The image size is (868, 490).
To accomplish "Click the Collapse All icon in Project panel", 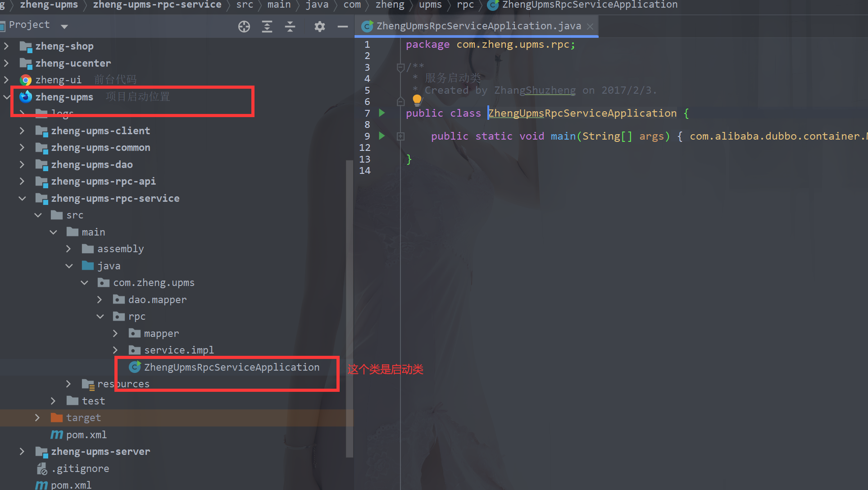I will [x=290, y=27].
